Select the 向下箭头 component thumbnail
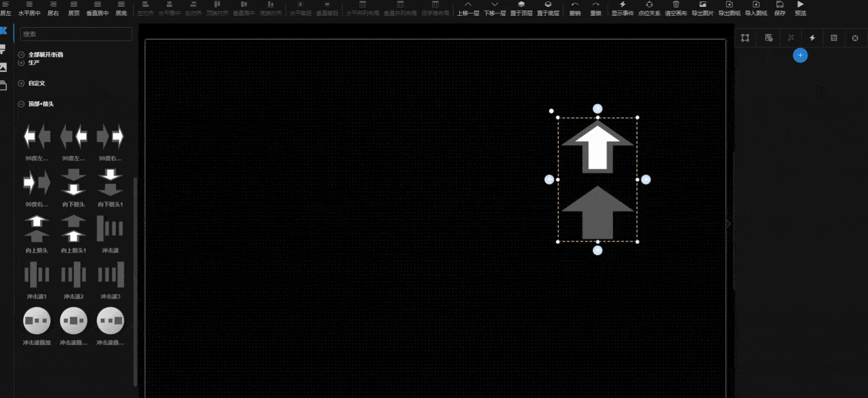Image resolution: width=868 pixels, height=398 pixels. [x=74, y=182]
